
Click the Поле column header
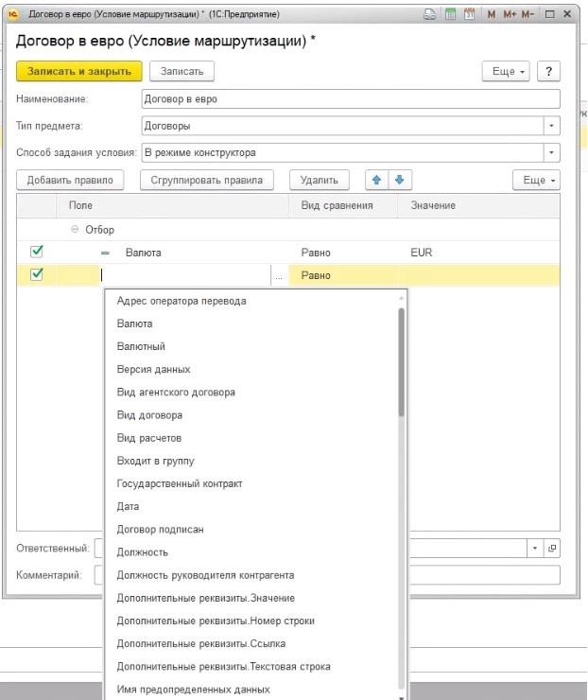(x=172, y=205)
